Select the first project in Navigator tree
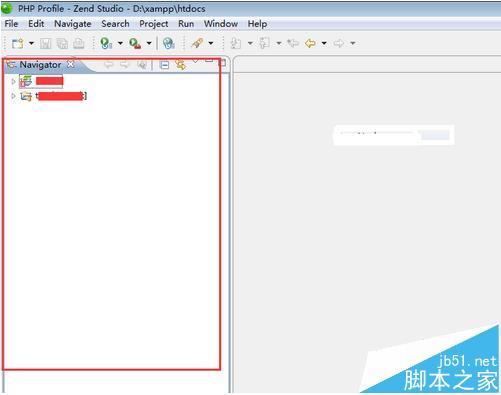The height and width of the screenshot is (395, 501). 41,81
